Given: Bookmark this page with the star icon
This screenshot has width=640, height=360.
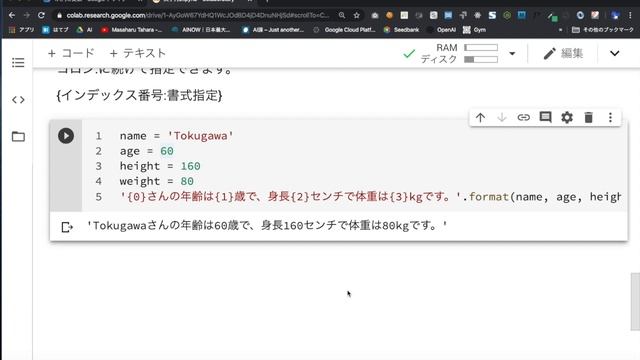Looking at the screenshot, I should [x=356, y=16].
